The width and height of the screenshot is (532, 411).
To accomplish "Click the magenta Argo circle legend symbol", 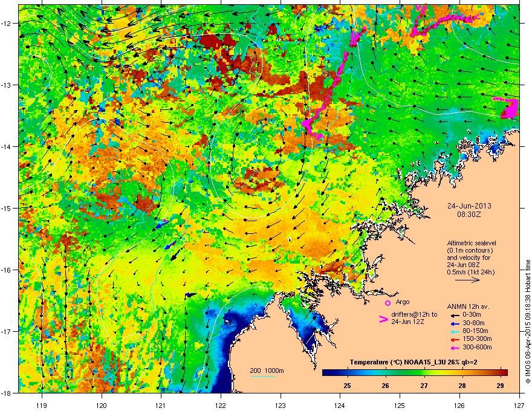I will 388,303.
